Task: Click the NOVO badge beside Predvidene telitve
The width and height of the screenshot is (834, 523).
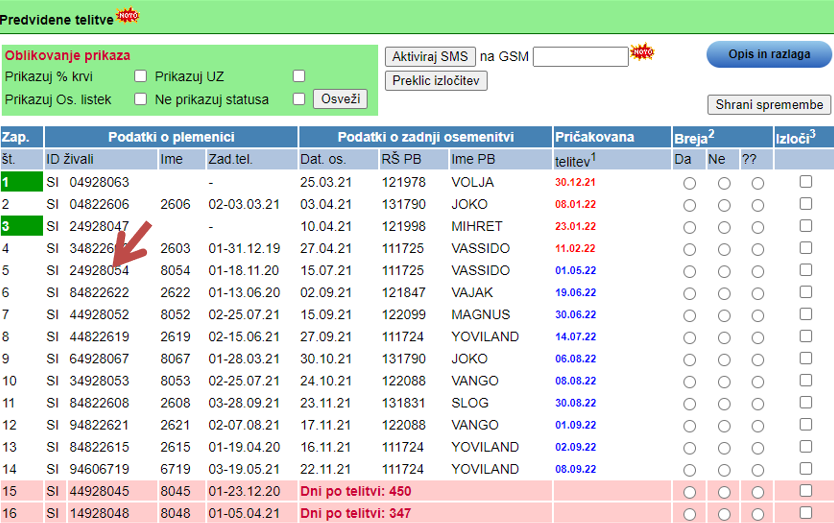Action: (127, 16)
